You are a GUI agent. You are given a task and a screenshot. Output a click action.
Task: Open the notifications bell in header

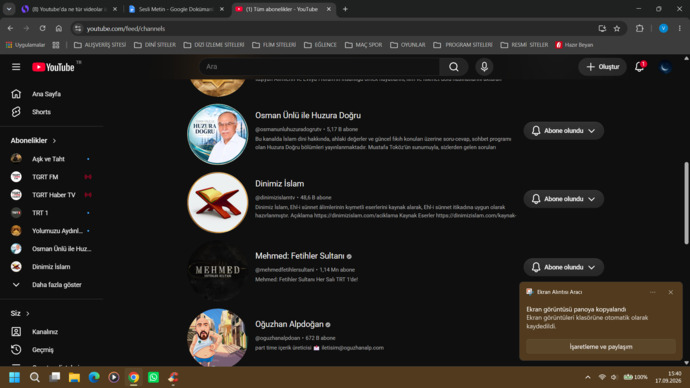[639, 67]
